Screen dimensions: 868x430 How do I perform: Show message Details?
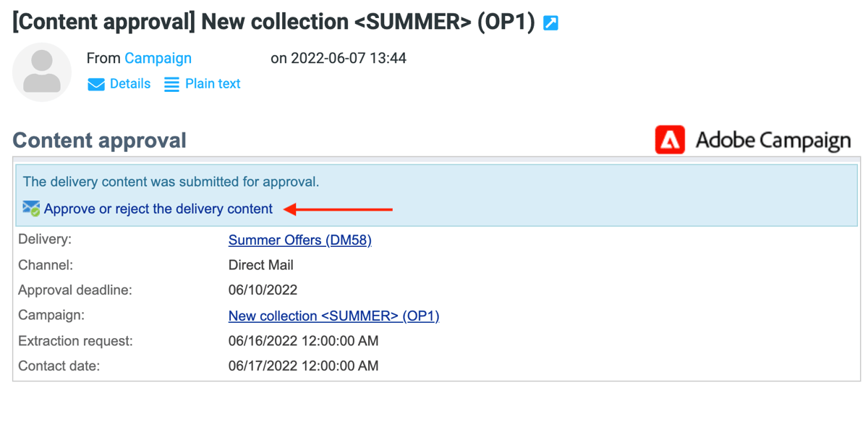[x=130, y=84]
